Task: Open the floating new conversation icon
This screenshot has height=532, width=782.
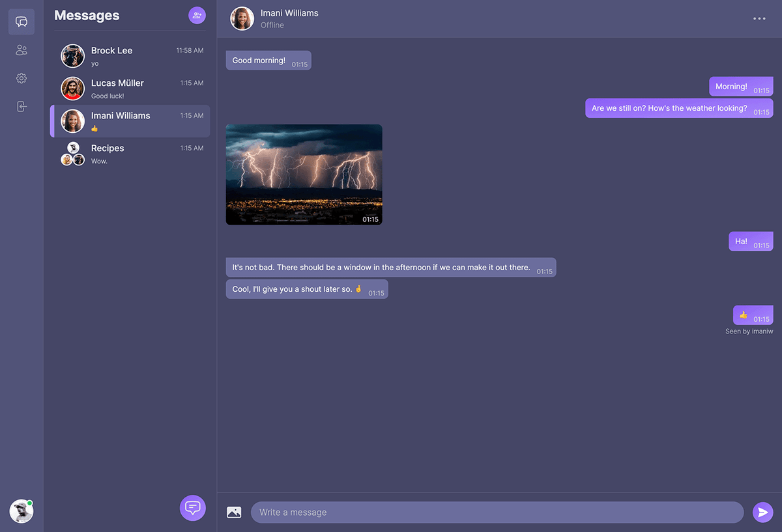Action: [x=192, y=508]
